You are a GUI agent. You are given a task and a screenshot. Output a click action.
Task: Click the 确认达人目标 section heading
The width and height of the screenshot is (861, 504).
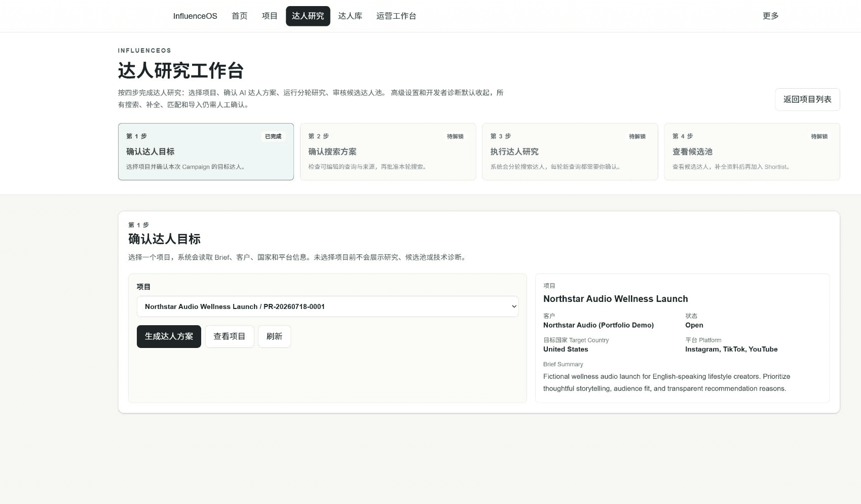tap(164, 239)
